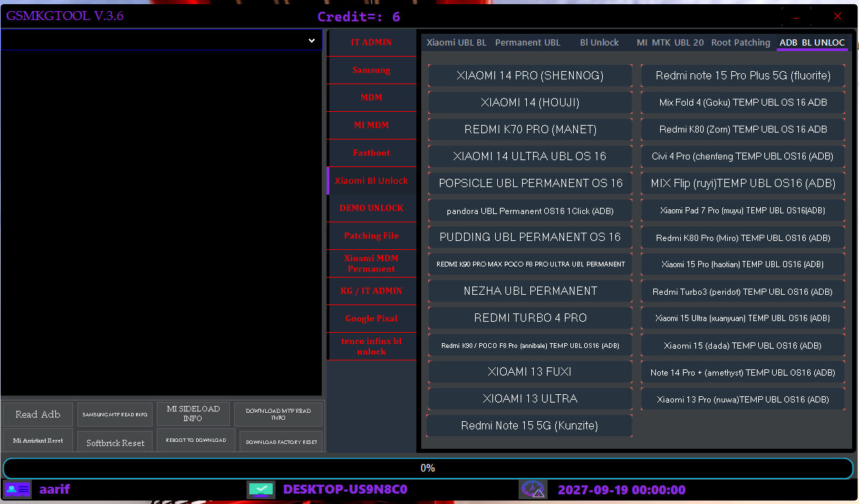This screenshot has height=504, width=859.
Task: Click the Softbrick Reset button
Action: tap(115, 442)
